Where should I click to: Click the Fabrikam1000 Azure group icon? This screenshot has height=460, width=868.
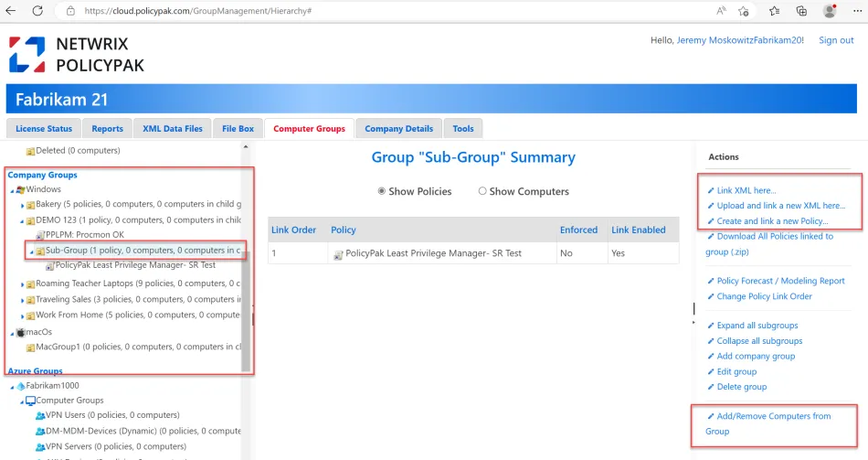click(x=20, y=386)
